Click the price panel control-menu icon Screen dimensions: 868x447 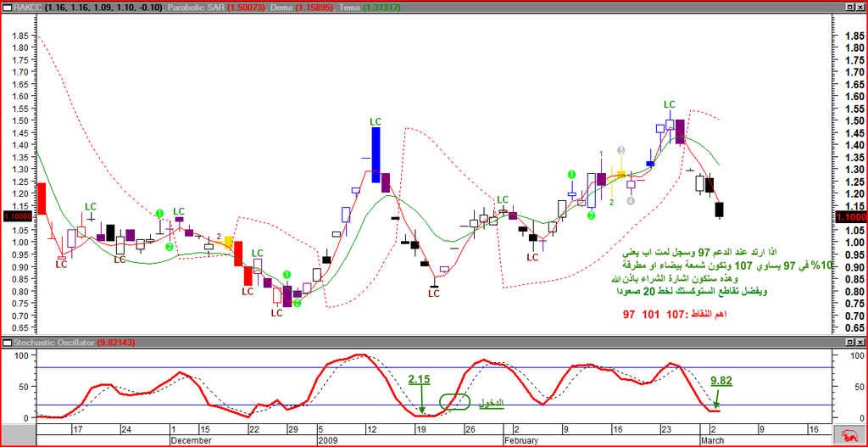(x=8, y=6)
